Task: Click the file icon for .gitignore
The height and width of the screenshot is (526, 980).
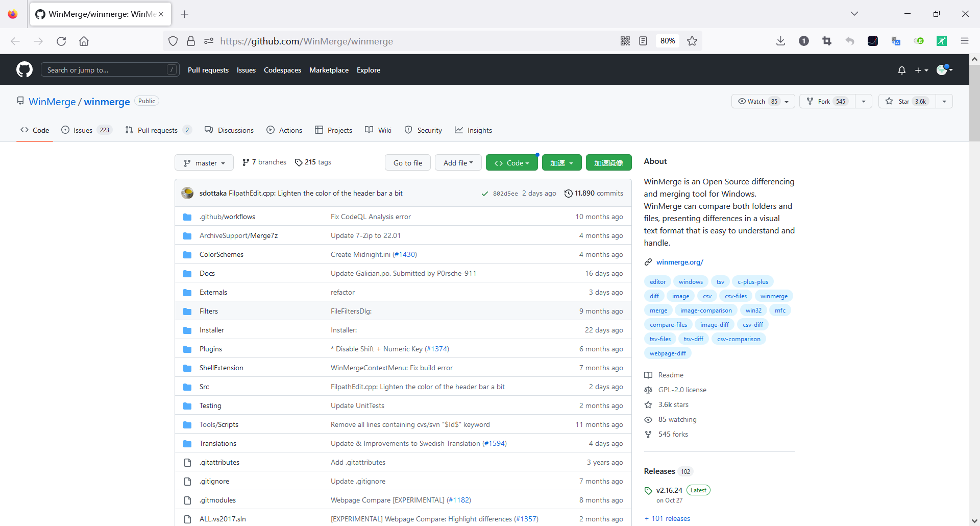Action: pyautogui.click(x=187, y=482)
